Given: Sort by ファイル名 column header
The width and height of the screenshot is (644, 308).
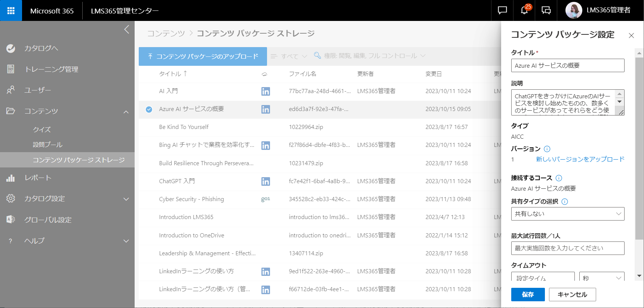Looking at the screenshot, I should click(x=303, y=74).
